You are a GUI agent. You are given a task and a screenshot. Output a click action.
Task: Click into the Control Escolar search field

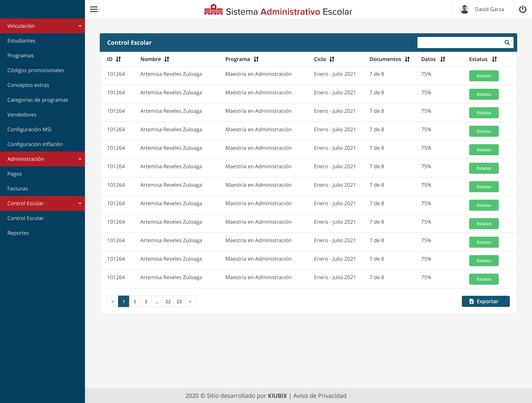[x=459, y=43]
